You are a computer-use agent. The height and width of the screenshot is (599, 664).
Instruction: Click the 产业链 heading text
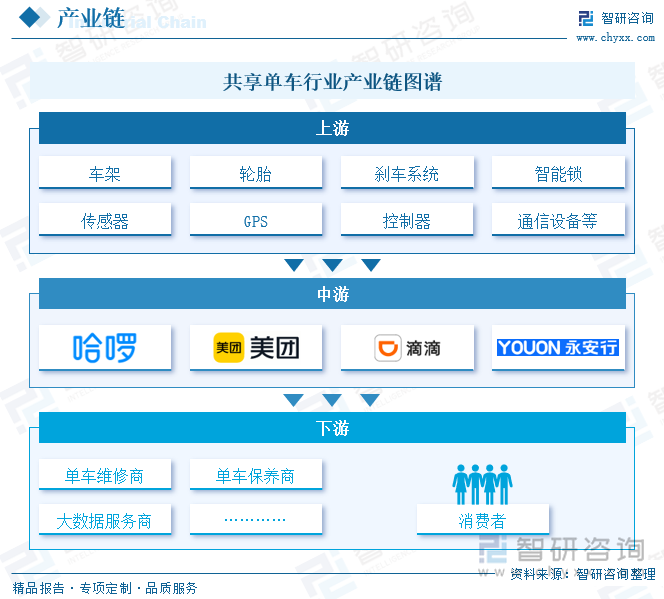pos(91,18)
